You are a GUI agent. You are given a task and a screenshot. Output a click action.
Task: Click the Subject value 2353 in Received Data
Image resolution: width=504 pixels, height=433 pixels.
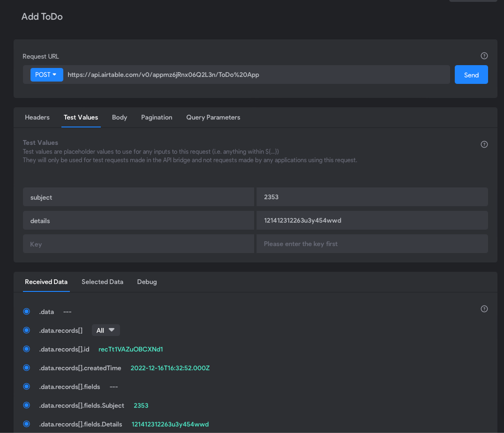point(141,406)
